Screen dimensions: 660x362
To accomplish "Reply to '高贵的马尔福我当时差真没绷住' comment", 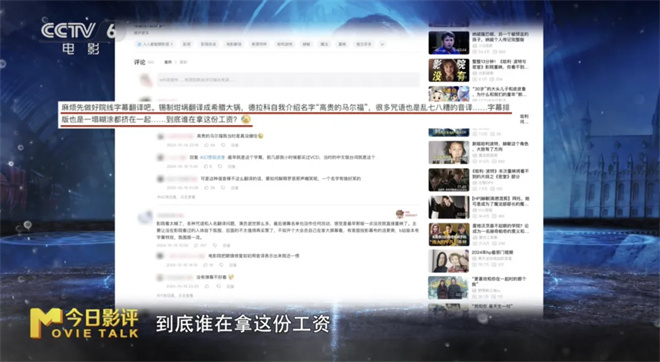I will [x=235, y=145].
